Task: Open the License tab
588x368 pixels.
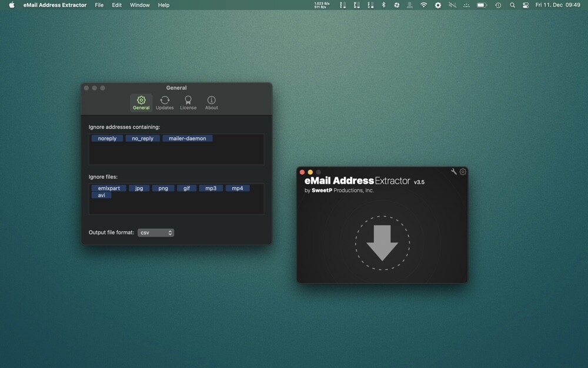Action: 188,103
